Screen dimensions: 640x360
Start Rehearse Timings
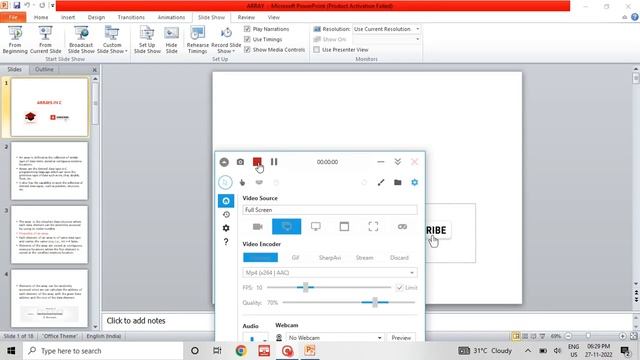tap(198, 39)
